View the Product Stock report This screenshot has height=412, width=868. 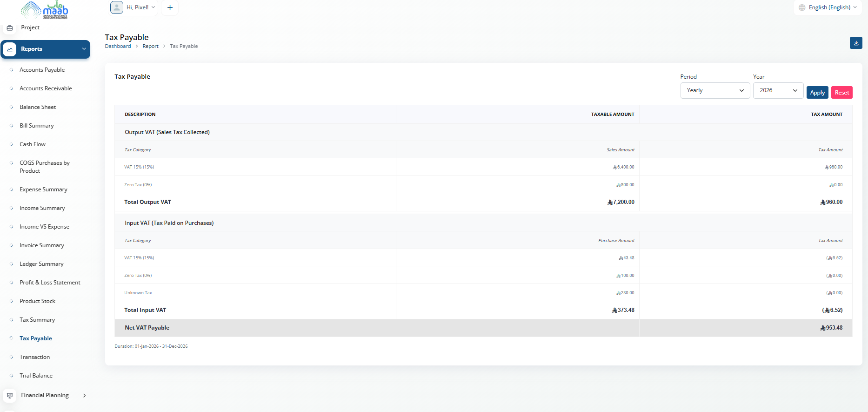(37, 301)
